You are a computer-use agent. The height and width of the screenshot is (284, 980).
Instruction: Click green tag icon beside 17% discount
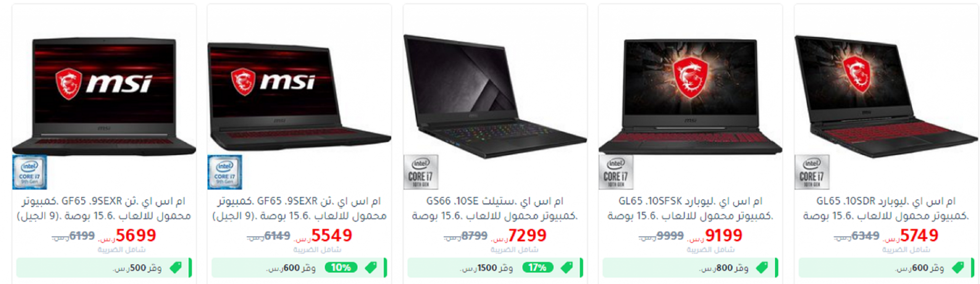tap(567, 268)
